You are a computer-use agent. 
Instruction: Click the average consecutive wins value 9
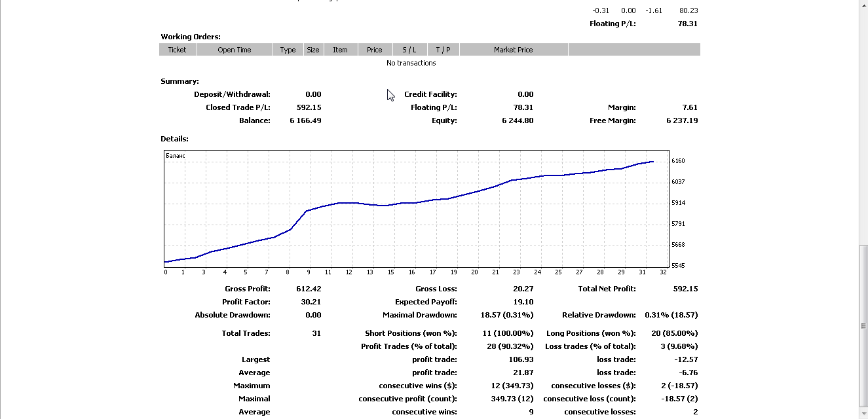pos(531,412)
